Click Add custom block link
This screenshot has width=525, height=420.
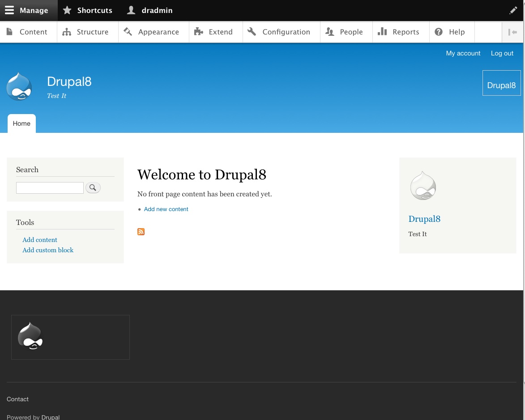tap(48, 250)
